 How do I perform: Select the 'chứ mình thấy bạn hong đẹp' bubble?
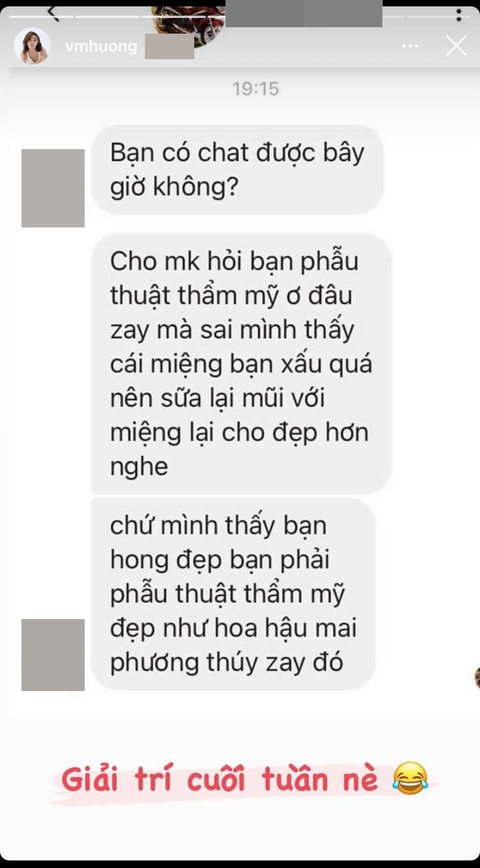pos(233,594)
